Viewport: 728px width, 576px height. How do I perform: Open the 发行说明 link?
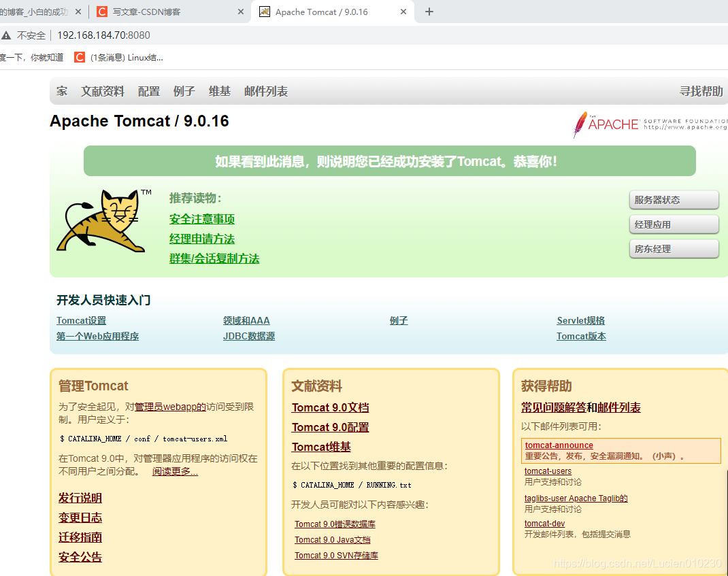click(80, 498)
